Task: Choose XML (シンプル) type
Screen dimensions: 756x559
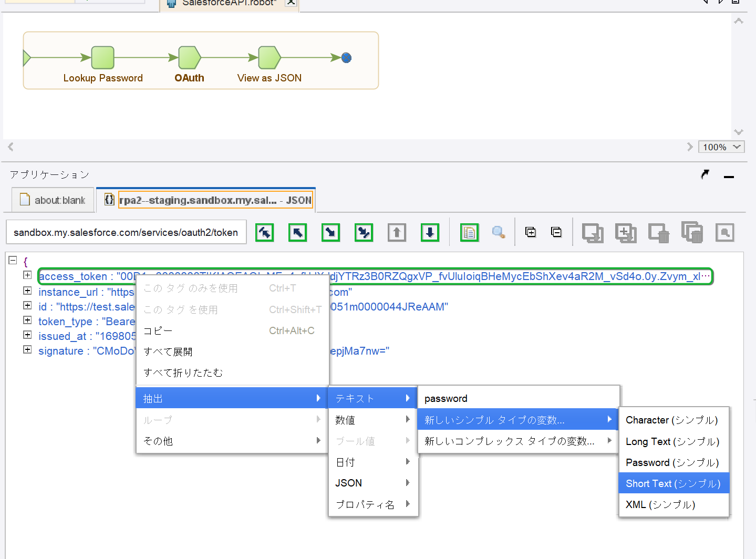Action: point(674,504)
